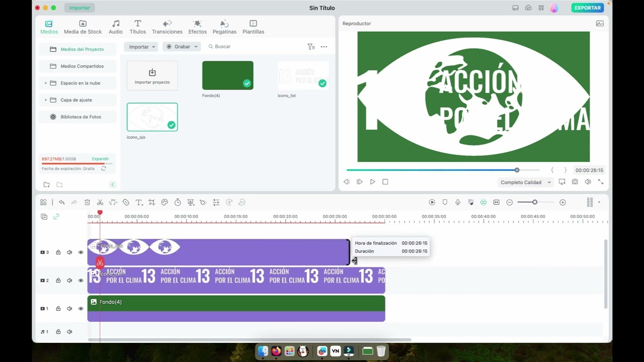This screenshot has height=362, width=644.
Task: Click the Importar button in title bar
Action: pyautogui.click(x=79, y=8)
